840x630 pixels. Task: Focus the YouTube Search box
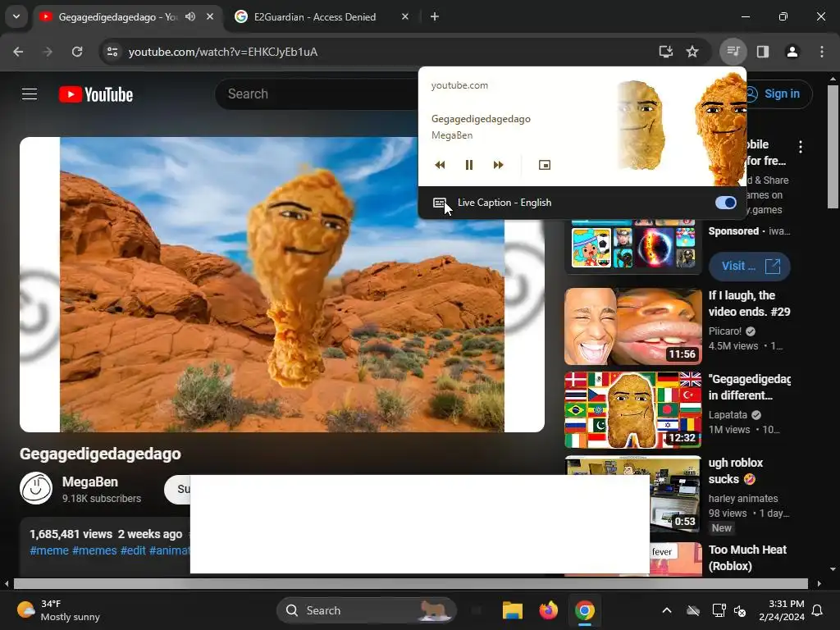316,94
